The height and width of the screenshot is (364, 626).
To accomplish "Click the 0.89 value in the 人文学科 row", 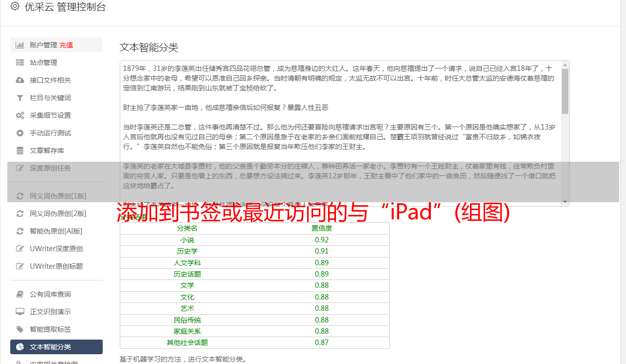I will point(322,263).
